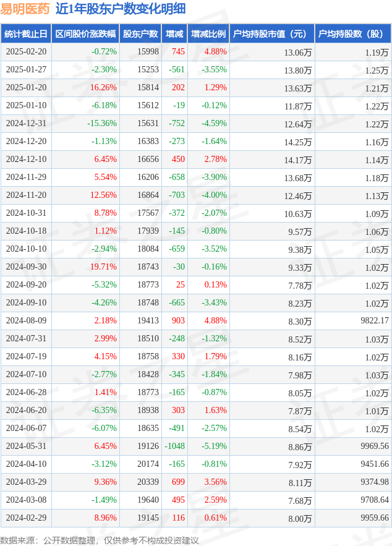
Task: Click the 统计截止日 column header
Action: point(26,34)
